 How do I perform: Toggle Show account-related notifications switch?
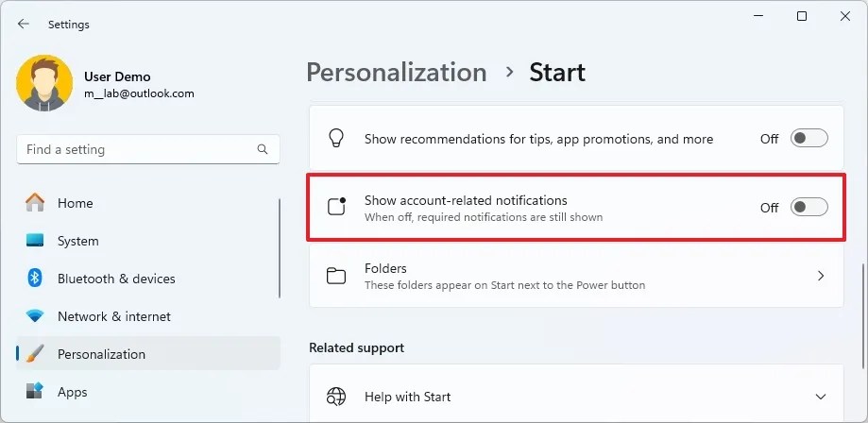[x=808, y=207]
